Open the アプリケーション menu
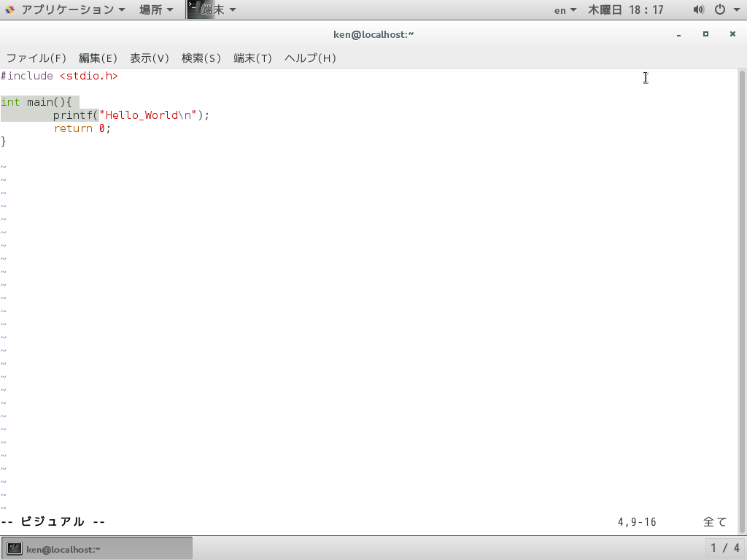The height and width of the screenshot is (560, 747). [x=72, y=9]
